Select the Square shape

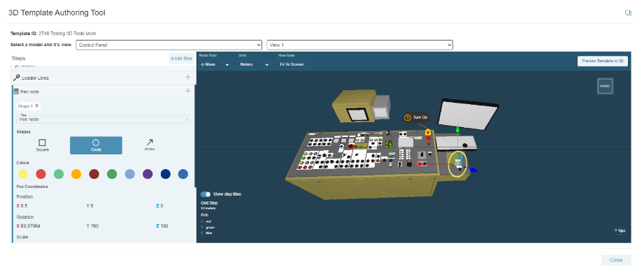pos(42,145)
